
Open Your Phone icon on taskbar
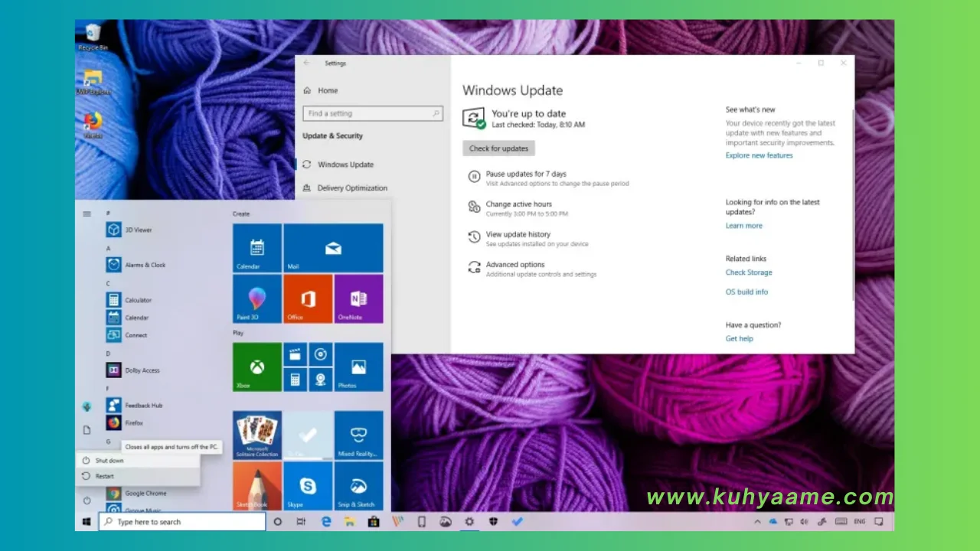[x=421, y=522]
